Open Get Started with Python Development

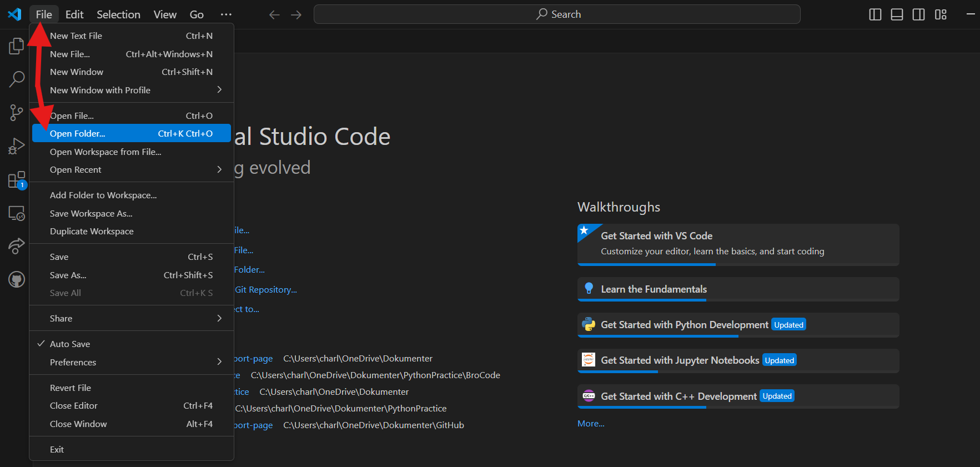tap(738, 325)
